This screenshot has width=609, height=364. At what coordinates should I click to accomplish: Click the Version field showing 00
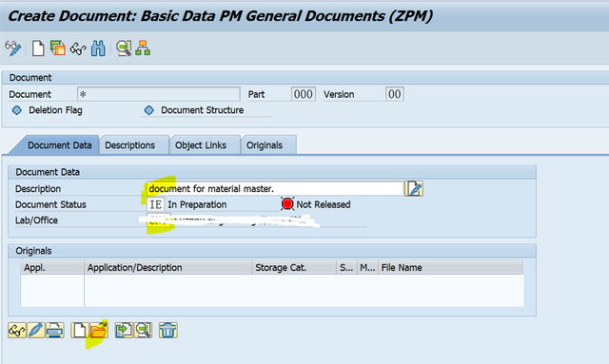(x=394, y=94)
